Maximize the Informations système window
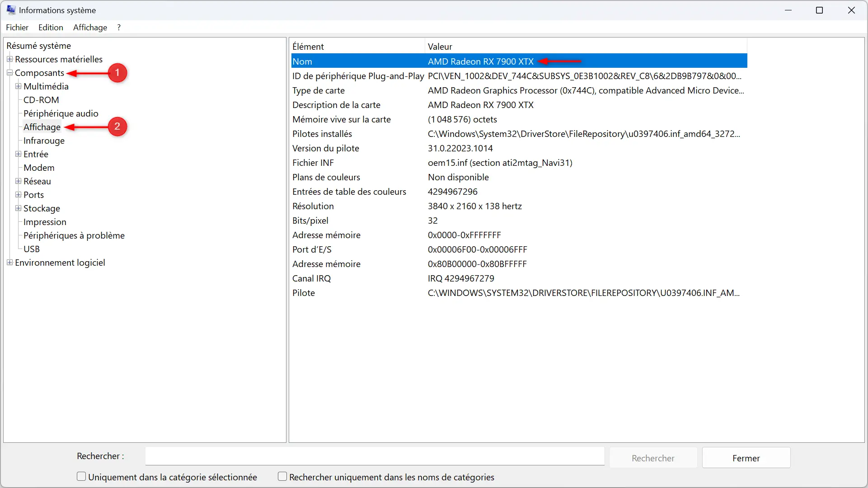 pos(819,10)
